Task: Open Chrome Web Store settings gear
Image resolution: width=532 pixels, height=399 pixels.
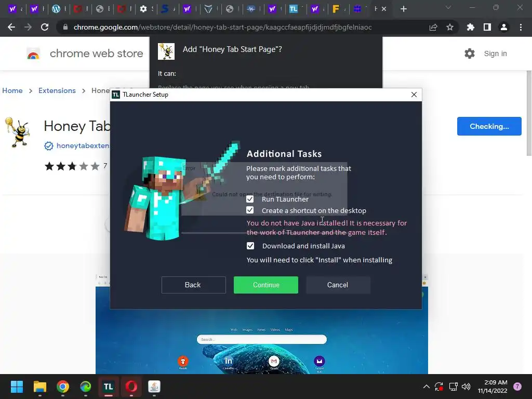Action: 470,54
